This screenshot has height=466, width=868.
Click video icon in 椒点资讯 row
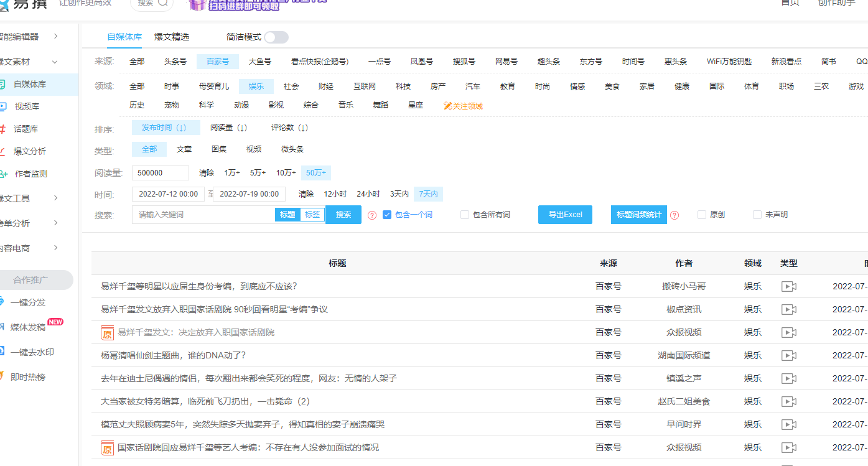coord(789,309)
